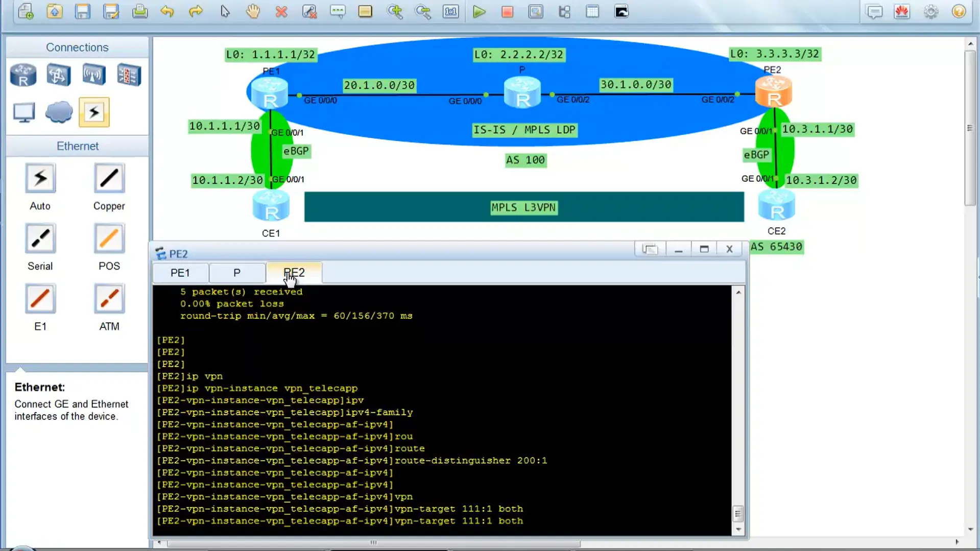Stop devices using red stop button
Image resolution: width=980 pixels, height=551 pixels.
507,11
